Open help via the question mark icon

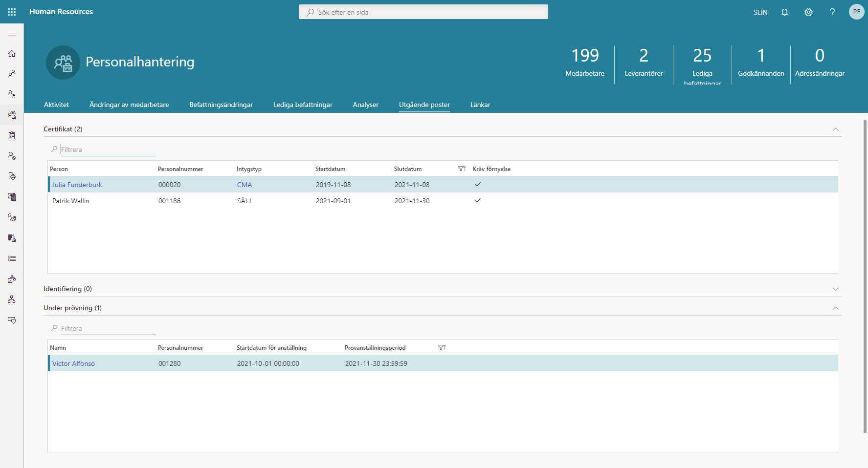pos(832,12)
